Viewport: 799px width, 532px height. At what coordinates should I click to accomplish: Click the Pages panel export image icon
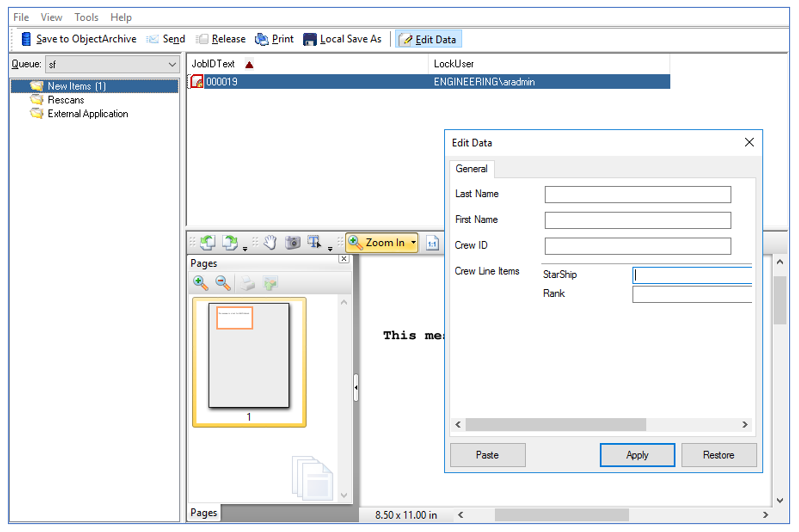tap(270, 283)
